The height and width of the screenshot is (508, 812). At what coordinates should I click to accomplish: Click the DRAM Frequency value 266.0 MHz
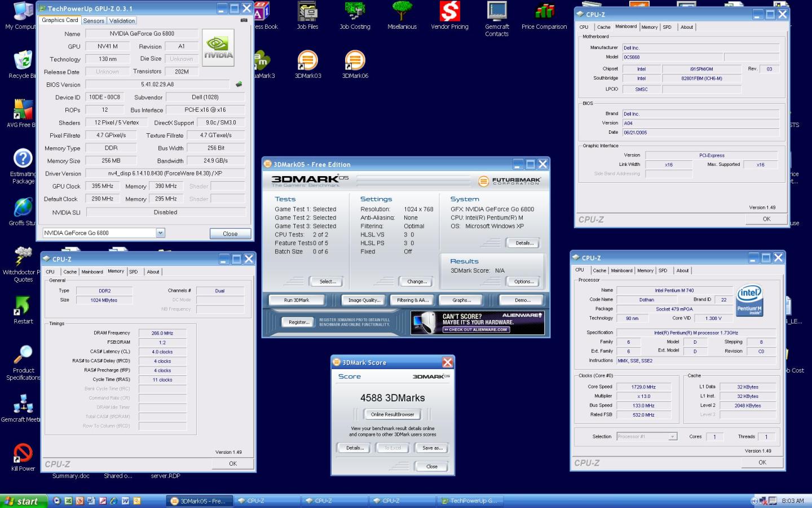point(162,334)
